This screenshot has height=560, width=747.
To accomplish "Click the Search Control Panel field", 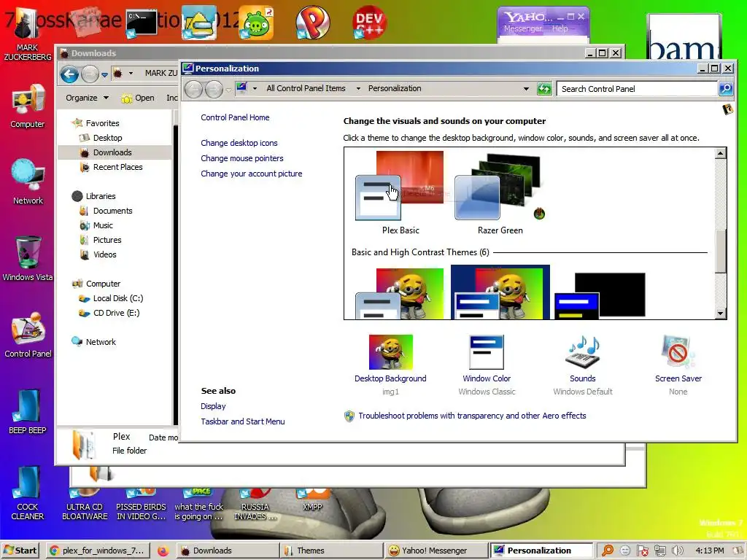I will [637, 88].
